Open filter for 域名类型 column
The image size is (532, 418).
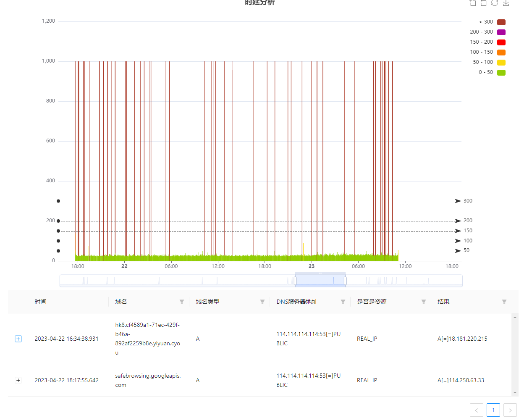point(262,302)
